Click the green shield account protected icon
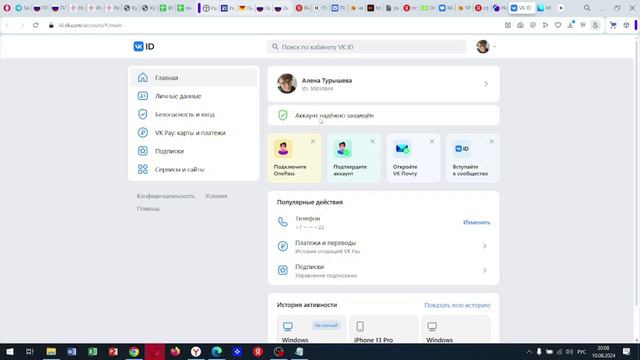 click(x=283, y=116)
